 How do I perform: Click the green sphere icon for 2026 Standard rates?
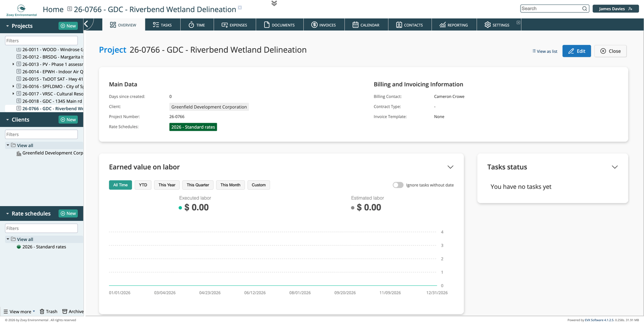point(19,247)
